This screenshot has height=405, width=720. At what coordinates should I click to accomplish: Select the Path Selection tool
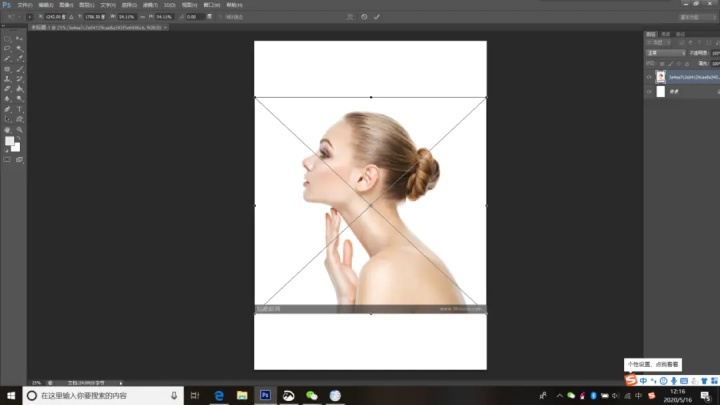click(x=7, y=119)
